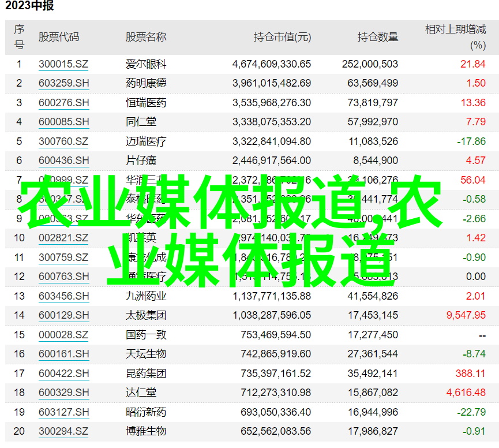This screenshot has width=499, height=448.
Task: Open stock code link 600763.SH
Action: [63, 277]
